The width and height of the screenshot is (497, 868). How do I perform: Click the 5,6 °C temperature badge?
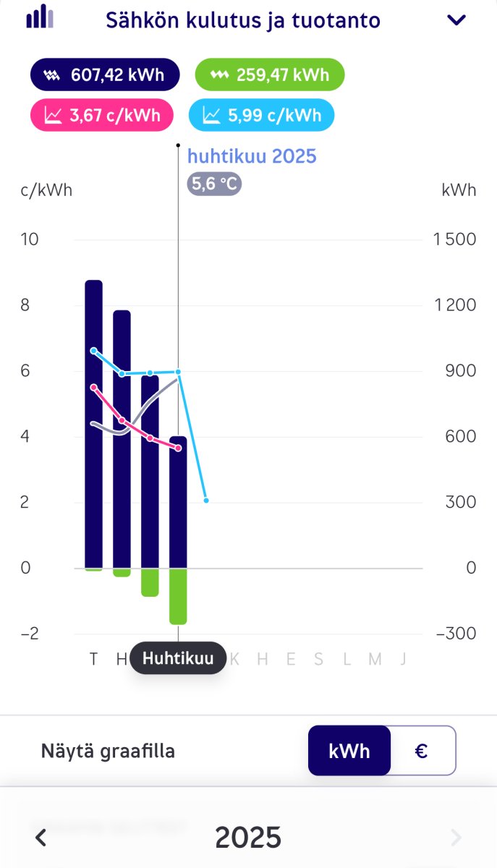pyautogui.click(x=214, y=184)
